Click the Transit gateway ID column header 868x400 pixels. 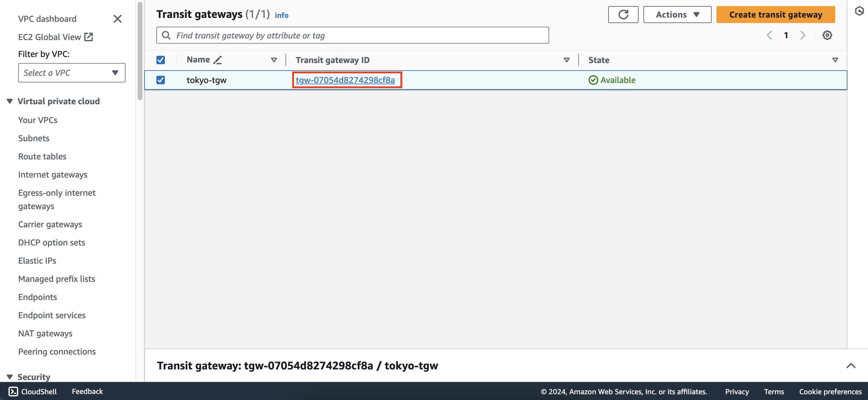coord(332,60)
